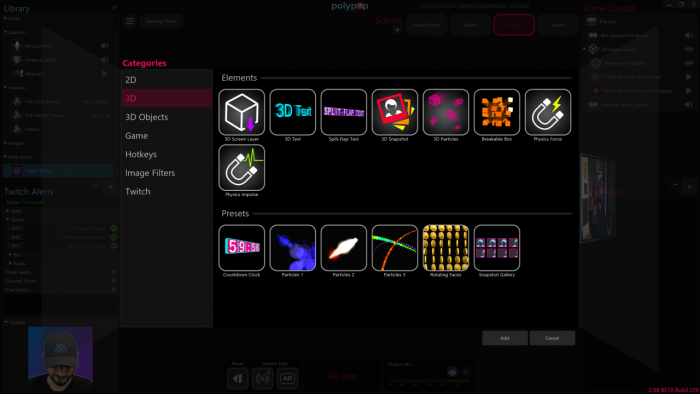Mute Desktop Audio Sound in Scene Layout
This screenshot has height=394, width=700.
point(689,104)
